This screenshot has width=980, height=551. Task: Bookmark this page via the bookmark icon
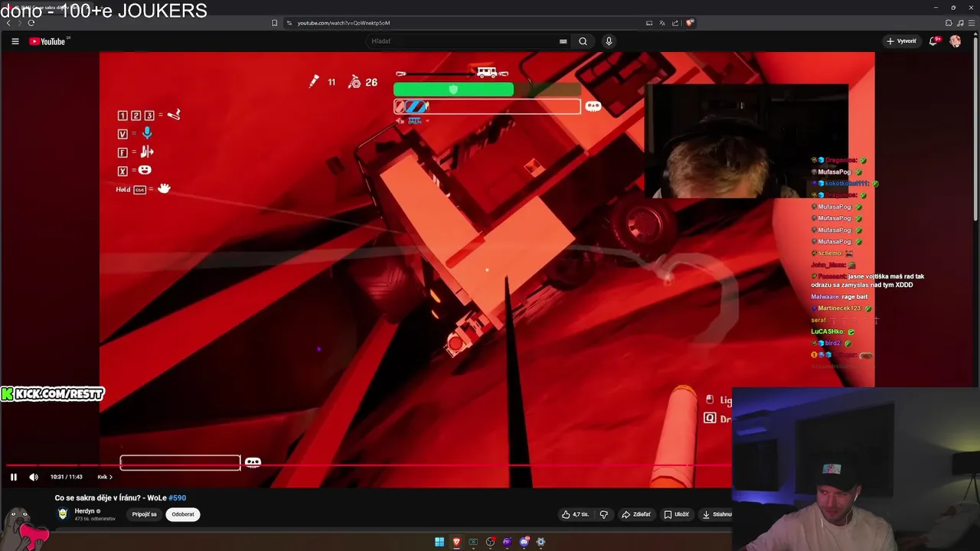click(275, 23)
